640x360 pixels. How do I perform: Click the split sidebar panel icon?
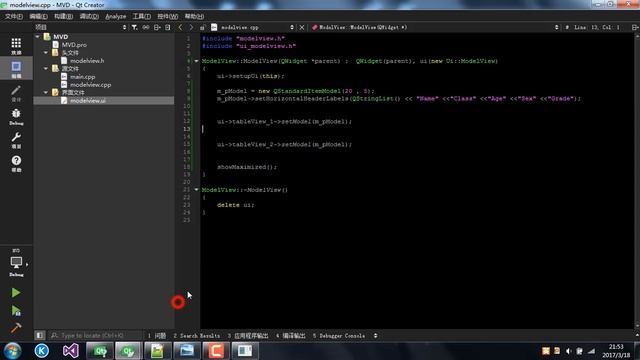pyautogui.click(x=157, y=27)
